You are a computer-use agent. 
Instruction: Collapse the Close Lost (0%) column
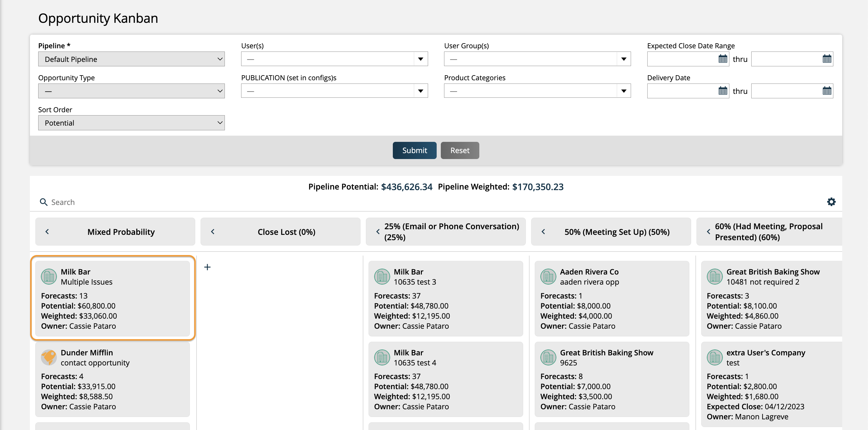pos(213,232)
